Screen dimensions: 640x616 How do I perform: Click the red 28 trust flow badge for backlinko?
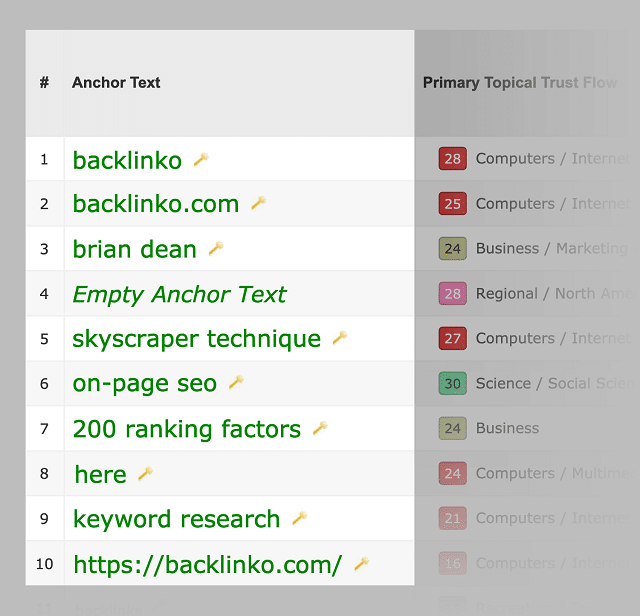pyautogui.click(x=453, y=158)
